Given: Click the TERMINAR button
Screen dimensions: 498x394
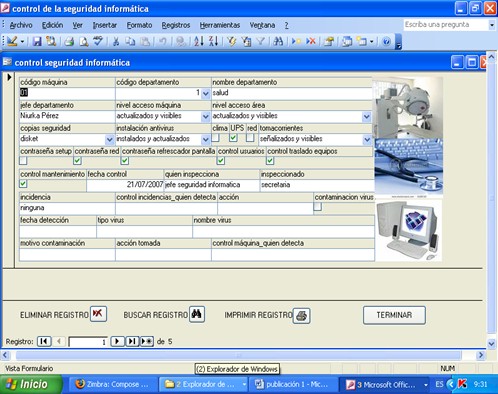Looking at the screenshot, I should pos(394,315).
